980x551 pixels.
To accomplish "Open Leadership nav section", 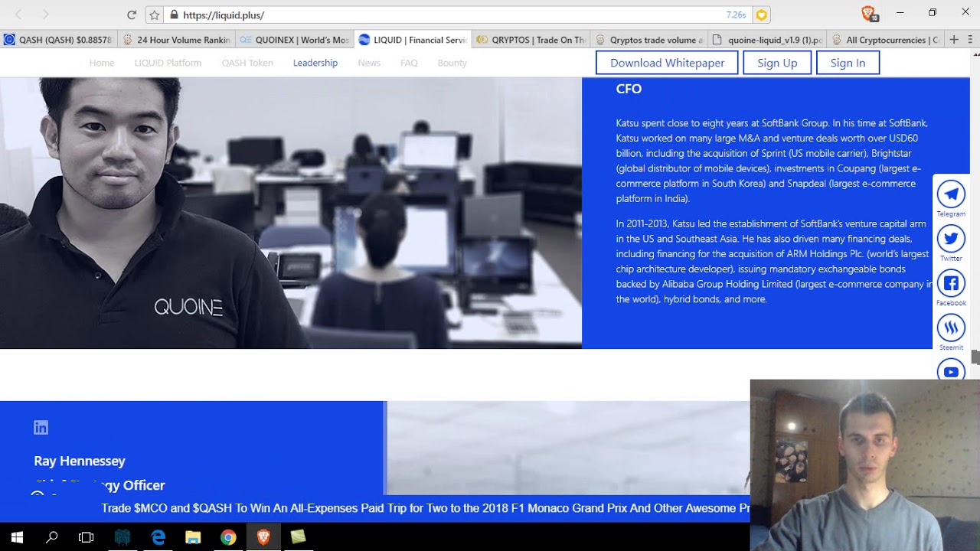I will 315,63.
